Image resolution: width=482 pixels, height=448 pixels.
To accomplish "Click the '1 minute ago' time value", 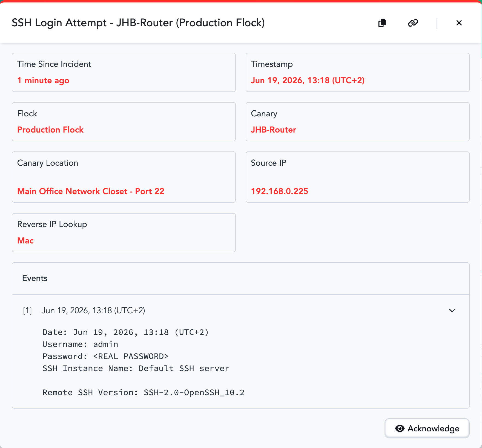I will [x=43, y=81].
